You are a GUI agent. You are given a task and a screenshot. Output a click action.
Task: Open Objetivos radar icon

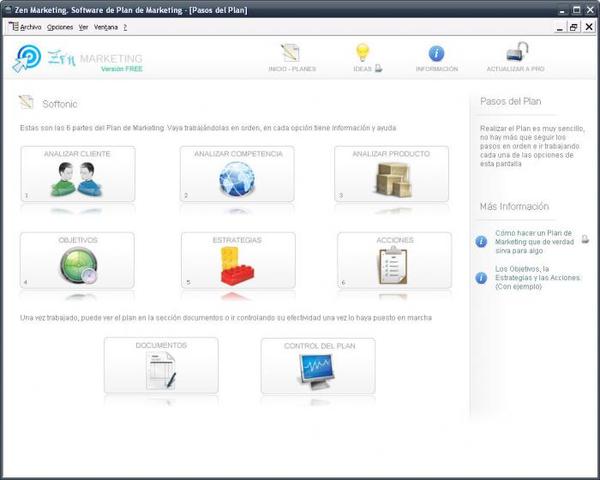coord(78,266)
